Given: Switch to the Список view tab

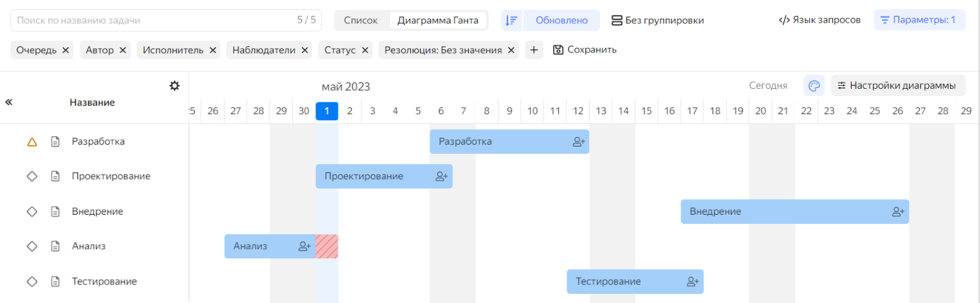Looking at the screenshot, I should (360, 20).
